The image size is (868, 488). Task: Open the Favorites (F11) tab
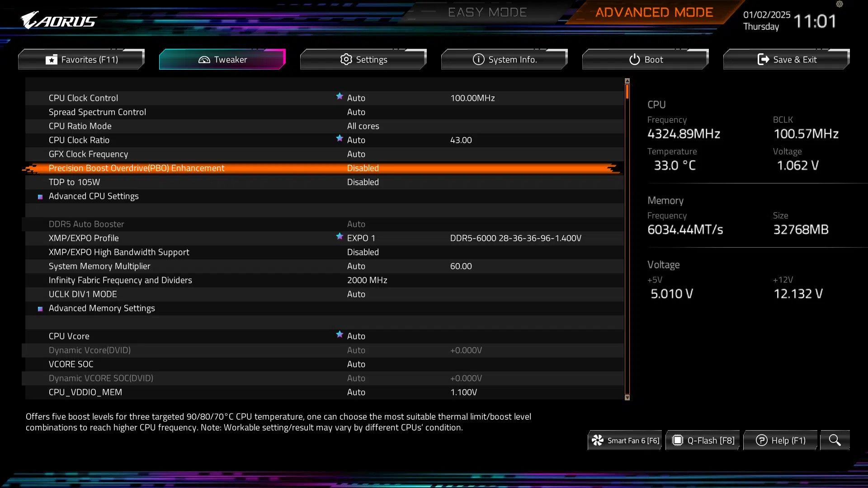pos(81,59)
